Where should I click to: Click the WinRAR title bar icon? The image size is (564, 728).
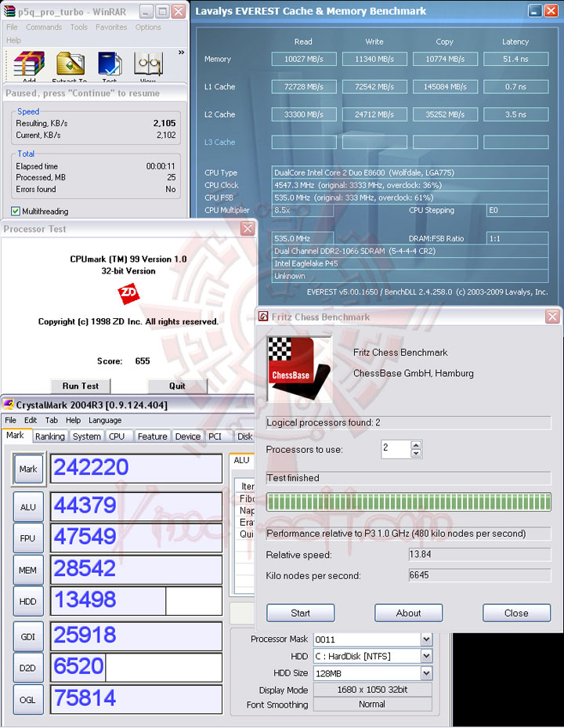coord(9,12)
